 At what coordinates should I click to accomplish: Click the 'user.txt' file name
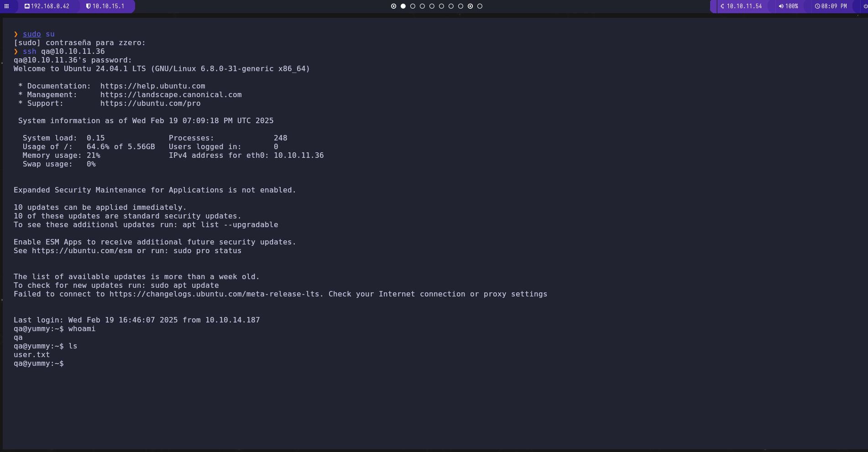[32, 355]
